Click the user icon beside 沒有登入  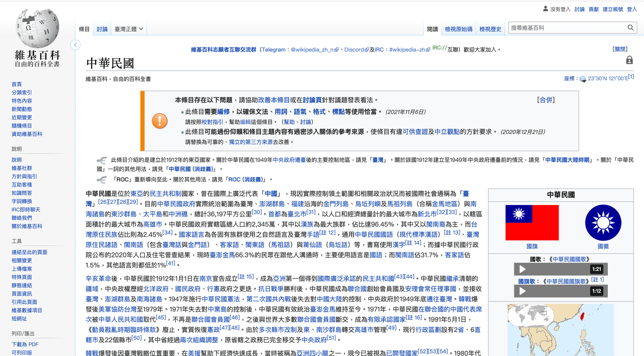click(x=545, y=9)
